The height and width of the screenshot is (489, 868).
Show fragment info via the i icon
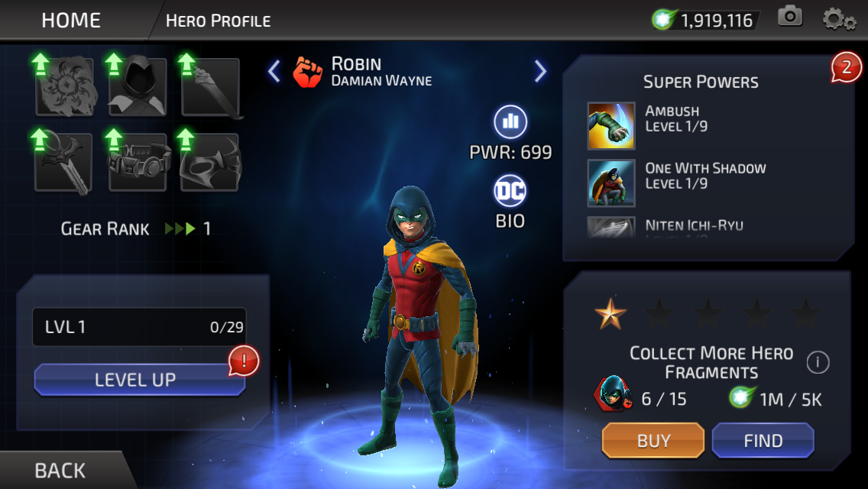click(x=818, y=363)
